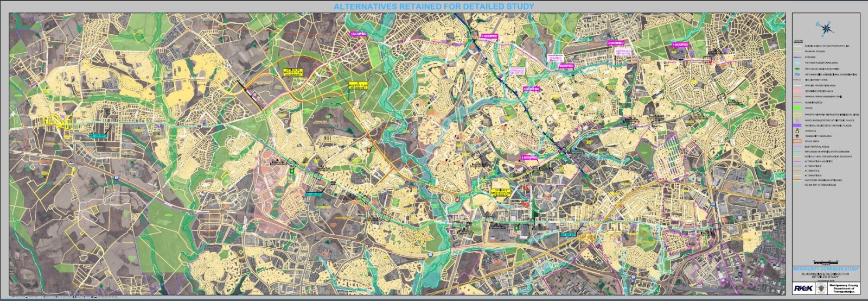This screenshot has width=868, height=301.
Task: Click the Montgomery County seal emblem
Action: pyautogui.click(x=821, y=288)
